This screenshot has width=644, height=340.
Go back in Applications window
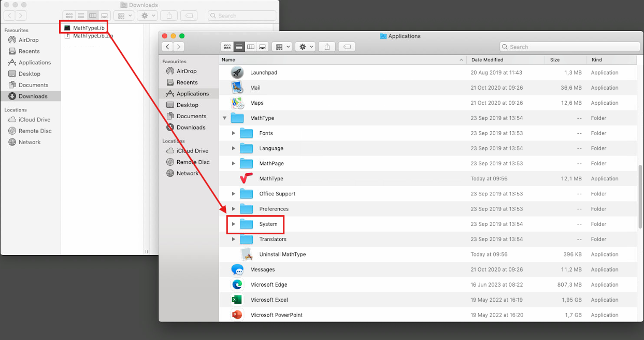click(167, 47)
